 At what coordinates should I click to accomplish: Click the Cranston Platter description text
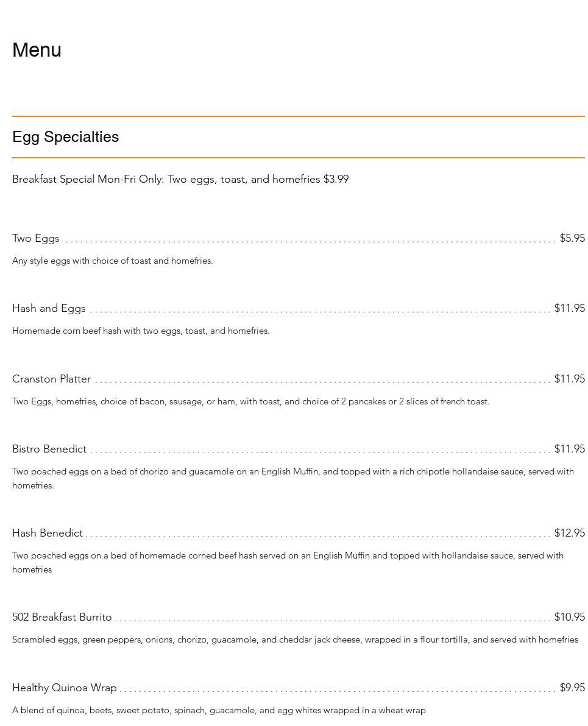(x=250, y=401)
